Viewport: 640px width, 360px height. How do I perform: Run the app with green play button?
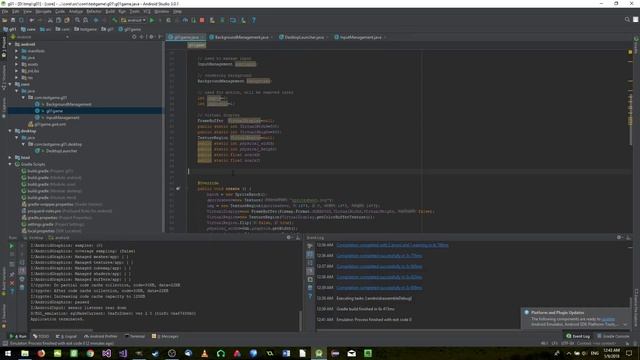click(x=152, y=20)
